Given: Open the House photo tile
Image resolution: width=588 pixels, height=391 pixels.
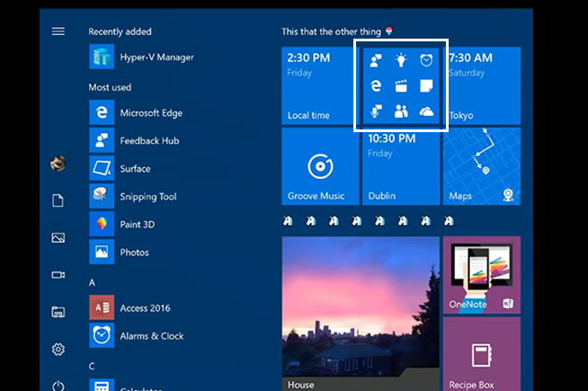Looking at the screenshot, I should pos(361,314).
